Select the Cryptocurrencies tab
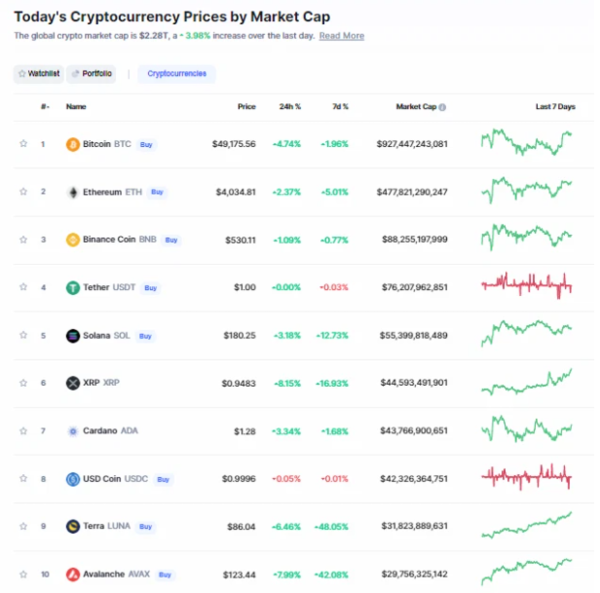The width and height of the screenshot is (600, 593). point(176,73)
